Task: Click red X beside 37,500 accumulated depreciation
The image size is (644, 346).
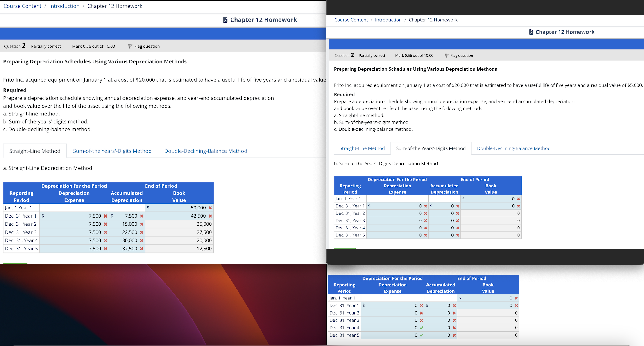Action: pos(142,249)
